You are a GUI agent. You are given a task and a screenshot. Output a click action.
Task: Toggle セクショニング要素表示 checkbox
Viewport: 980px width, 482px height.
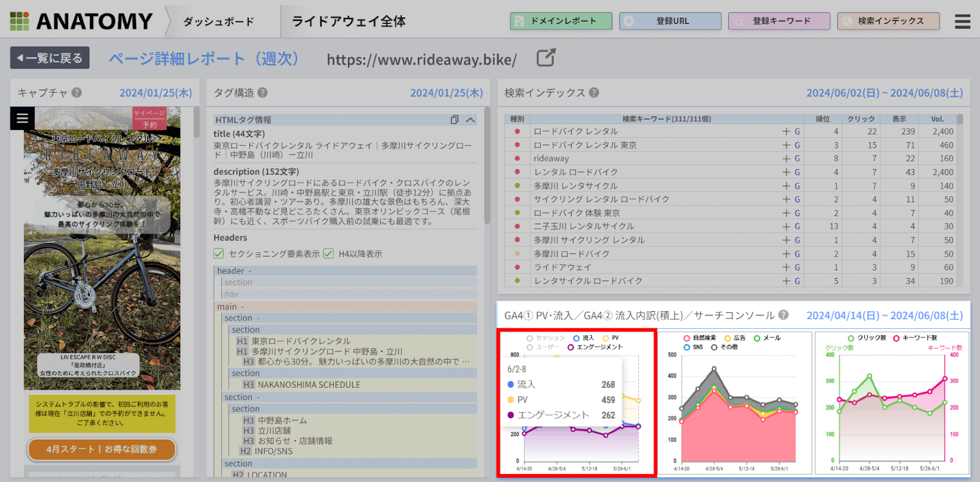pos(219,254)
